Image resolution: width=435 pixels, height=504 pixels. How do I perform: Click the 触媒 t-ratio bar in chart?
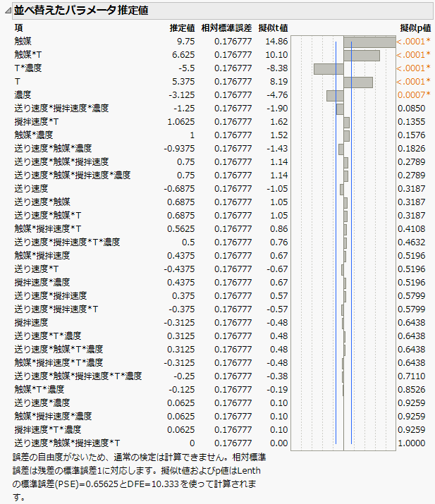(369, 42)
